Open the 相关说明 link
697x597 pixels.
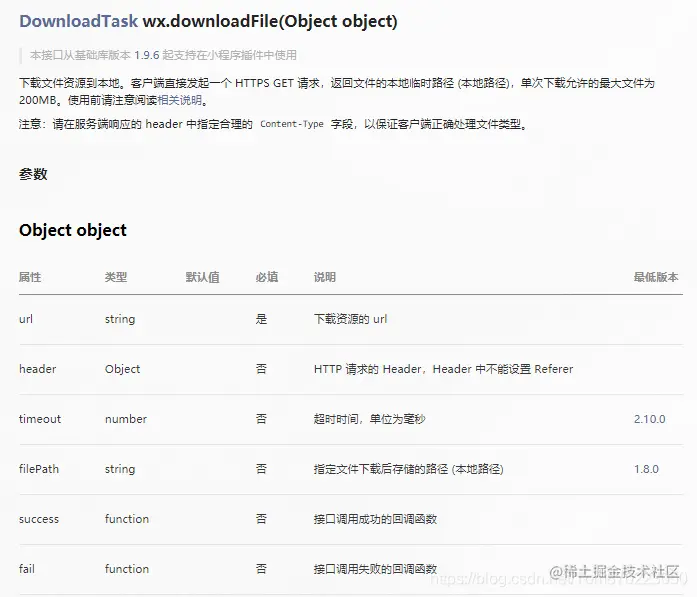point(180,100)
